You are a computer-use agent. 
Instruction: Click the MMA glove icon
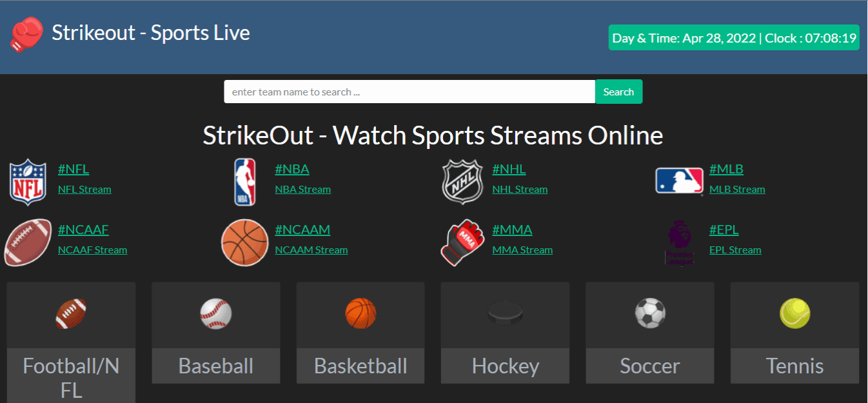click(x=462, y=242)
